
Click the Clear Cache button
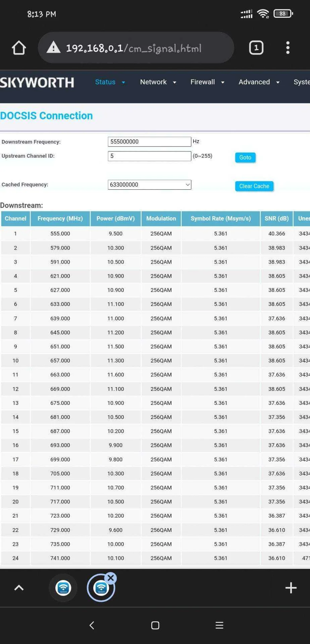[x=254, y=186]
